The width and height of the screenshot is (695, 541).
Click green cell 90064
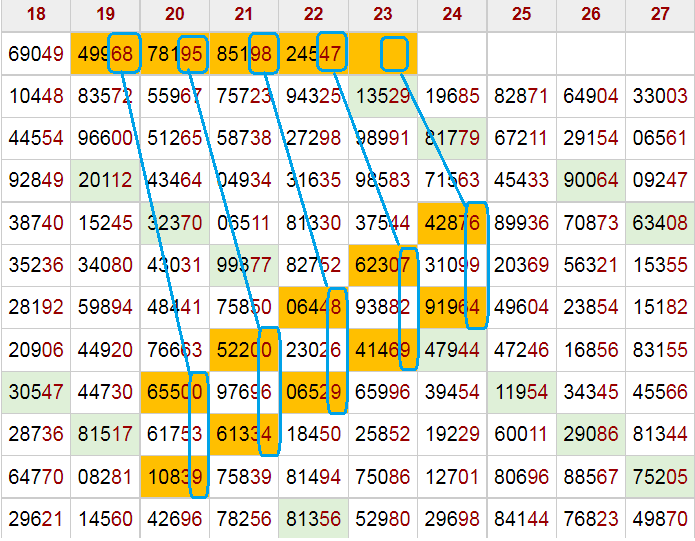click(591, 182)
